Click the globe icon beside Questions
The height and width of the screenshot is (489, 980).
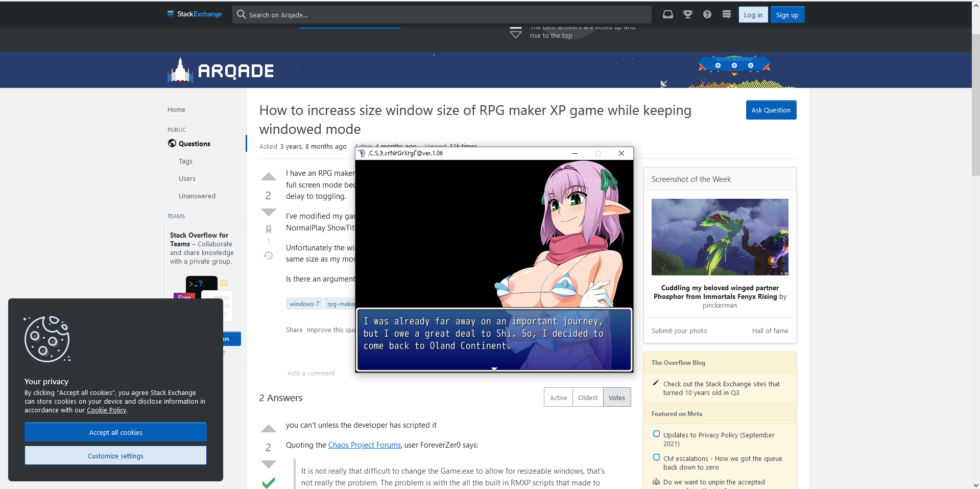pos(172,143)
